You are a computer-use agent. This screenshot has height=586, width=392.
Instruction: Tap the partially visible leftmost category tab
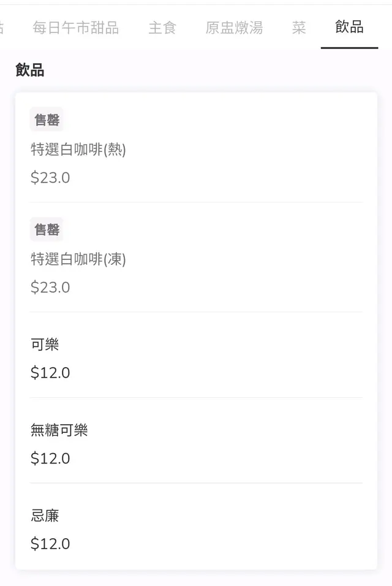point(2,28)
